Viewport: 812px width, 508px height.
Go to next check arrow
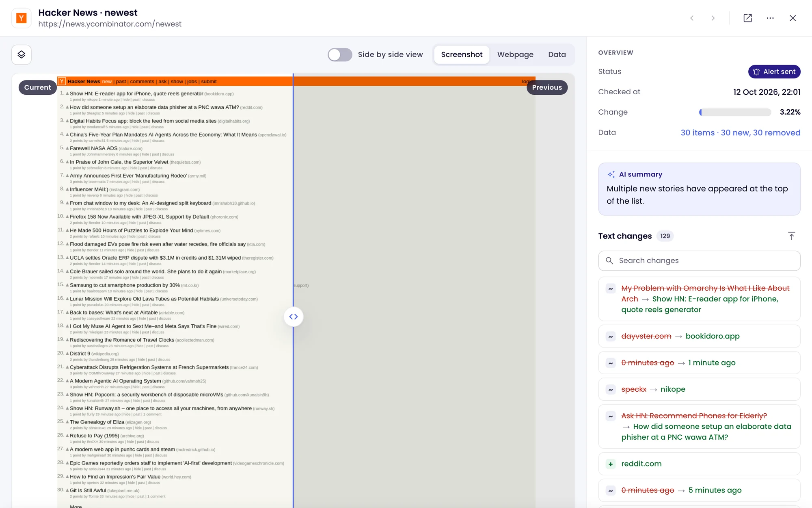(x=713, y=18)
